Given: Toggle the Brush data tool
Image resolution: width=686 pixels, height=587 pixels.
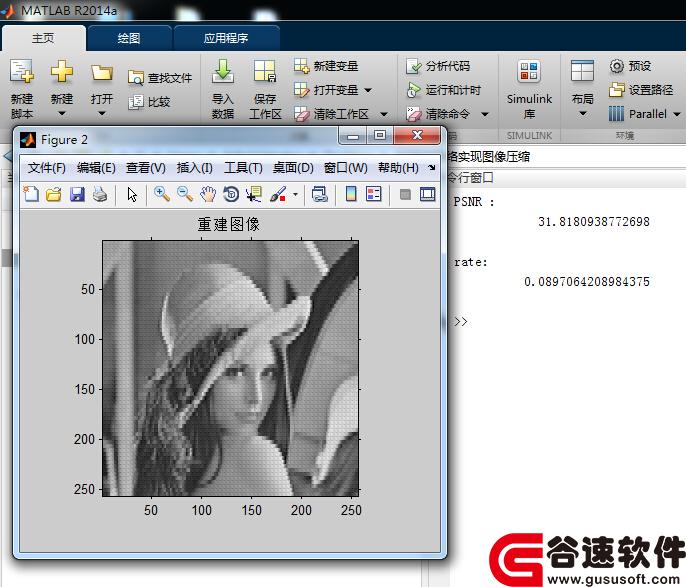Looking at the screenshot, I should point(278,194).
